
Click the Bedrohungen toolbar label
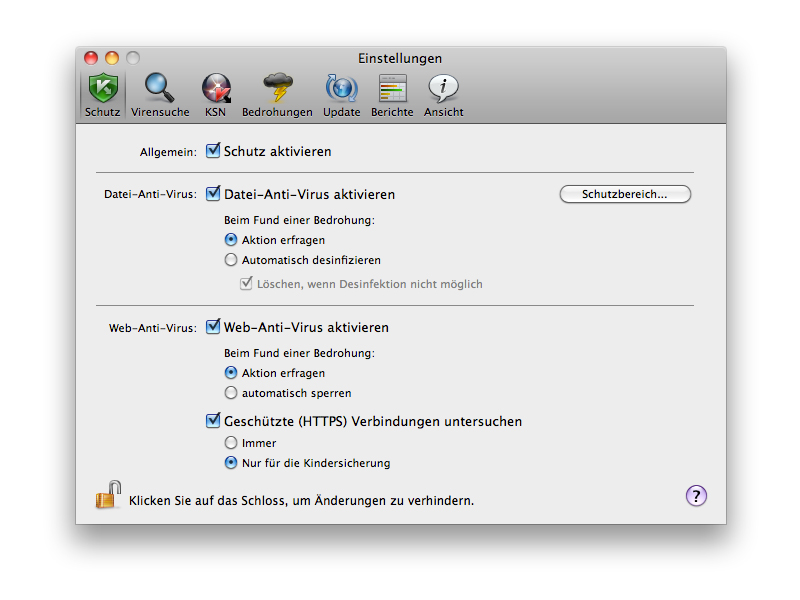coord(277,112)
